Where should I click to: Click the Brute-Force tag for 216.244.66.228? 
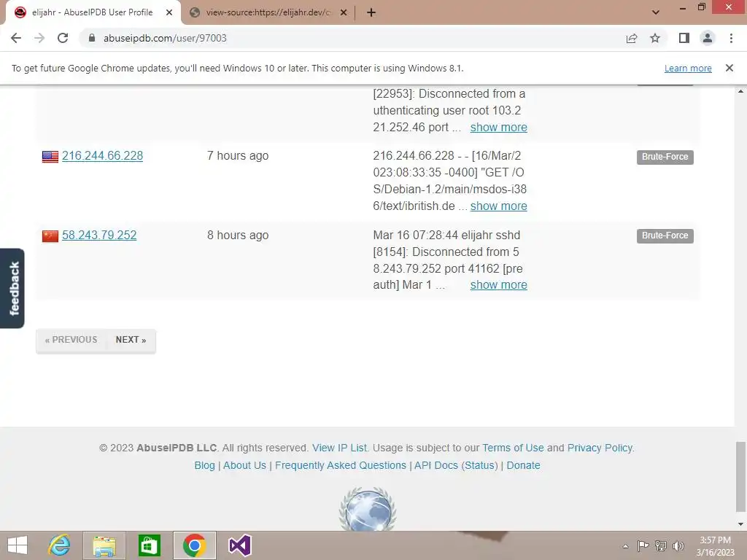[665, 157]
